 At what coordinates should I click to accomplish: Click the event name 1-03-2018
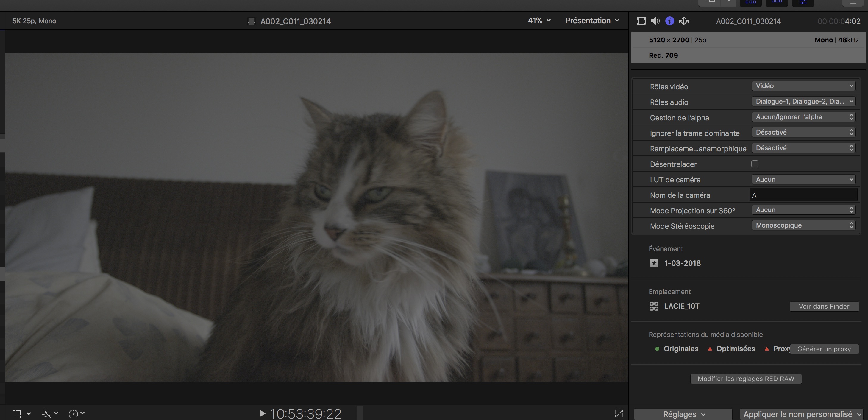coord(682,263)
